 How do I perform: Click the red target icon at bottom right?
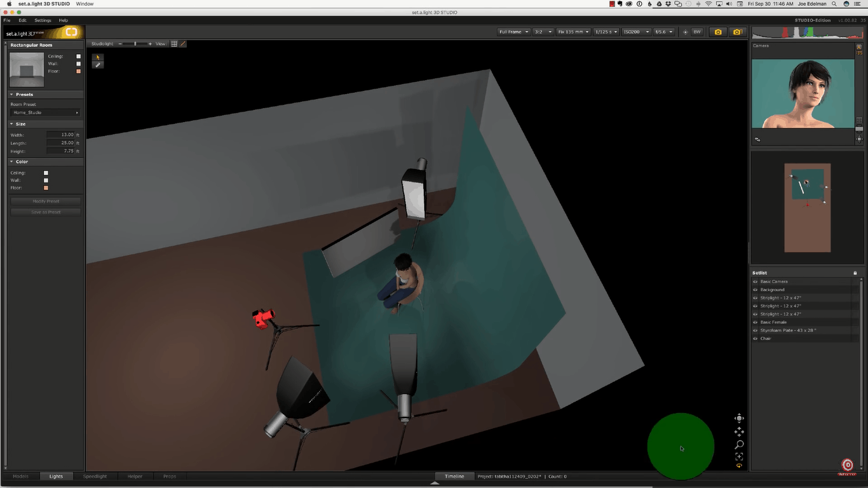[847, 465]
